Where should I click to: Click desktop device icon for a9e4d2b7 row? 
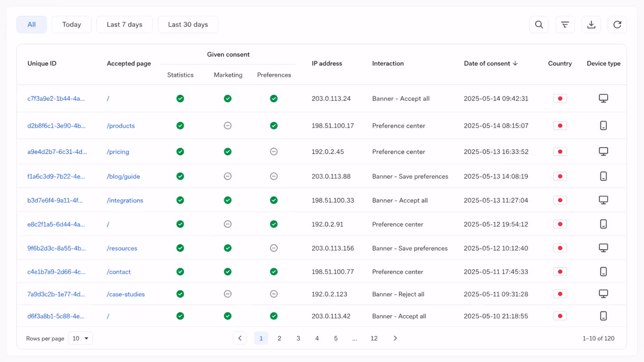pyautogui.click(x=603, y=151)
